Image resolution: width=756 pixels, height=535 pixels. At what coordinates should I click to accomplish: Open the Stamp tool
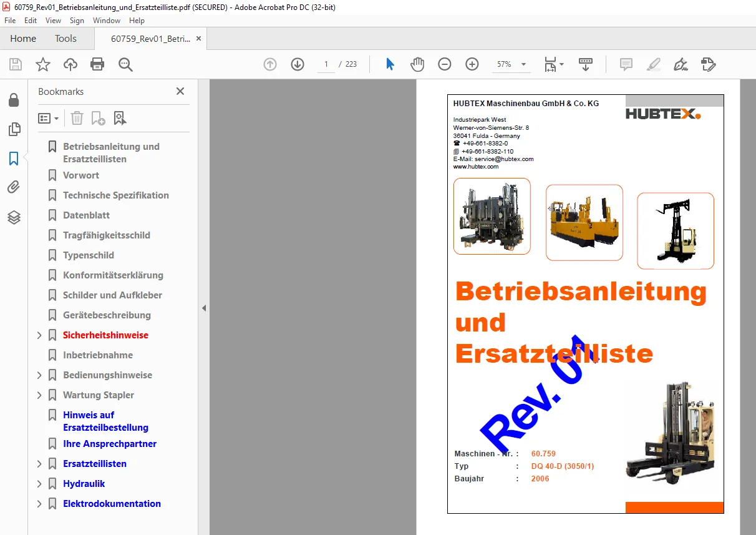(708, 64)
